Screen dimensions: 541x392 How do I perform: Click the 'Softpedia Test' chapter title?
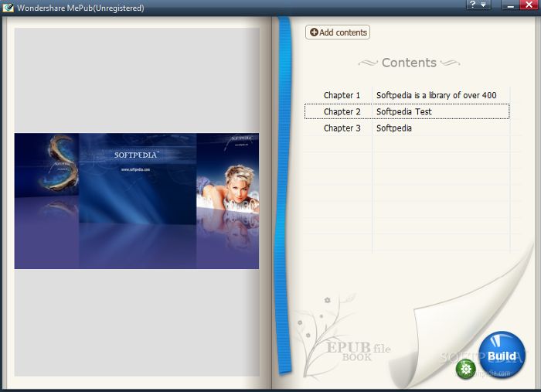tap(403, 111)
